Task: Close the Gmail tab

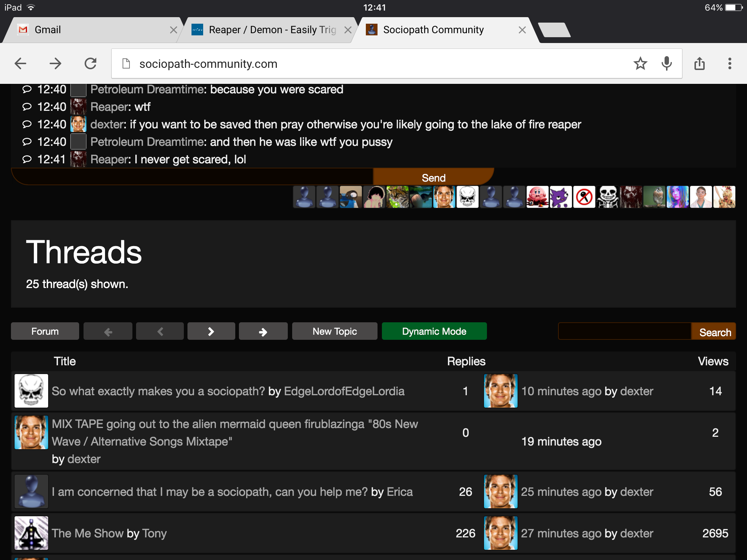Action: pyautogui.click(x=174, y=30)
